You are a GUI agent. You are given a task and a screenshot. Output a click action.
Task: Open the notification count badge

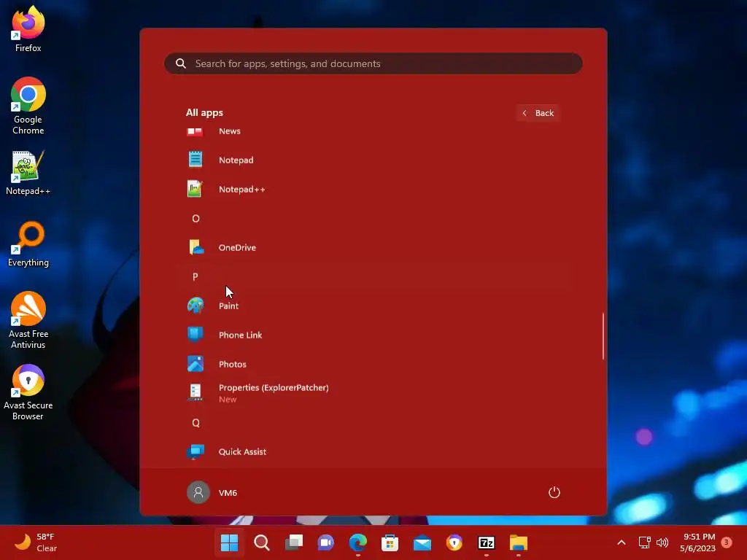tap(727, 542)
